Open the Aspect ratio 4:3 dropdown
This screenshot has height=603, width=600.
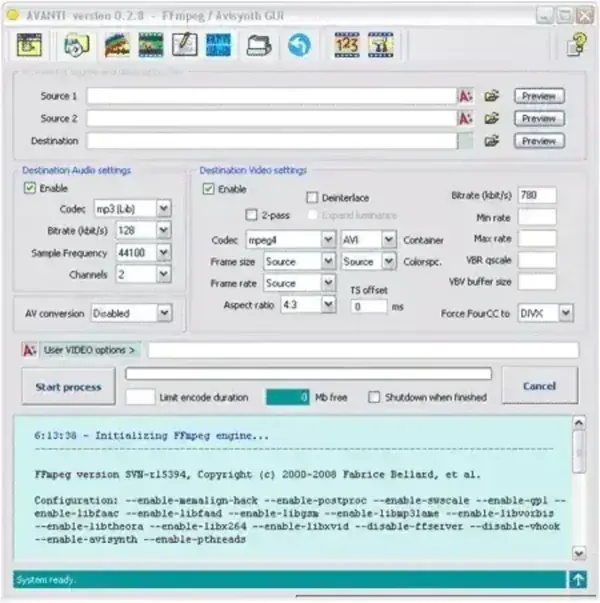point(329,305)
